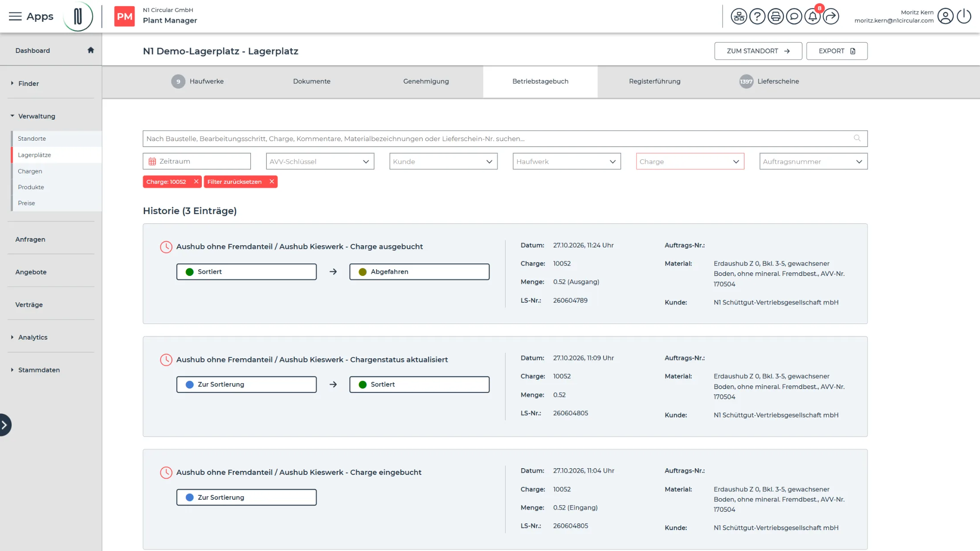The width and height of the screenshot is (980, 551).
Task: Click clock icon of Charge ausgebucht entry
Action: tap(166, 247)
